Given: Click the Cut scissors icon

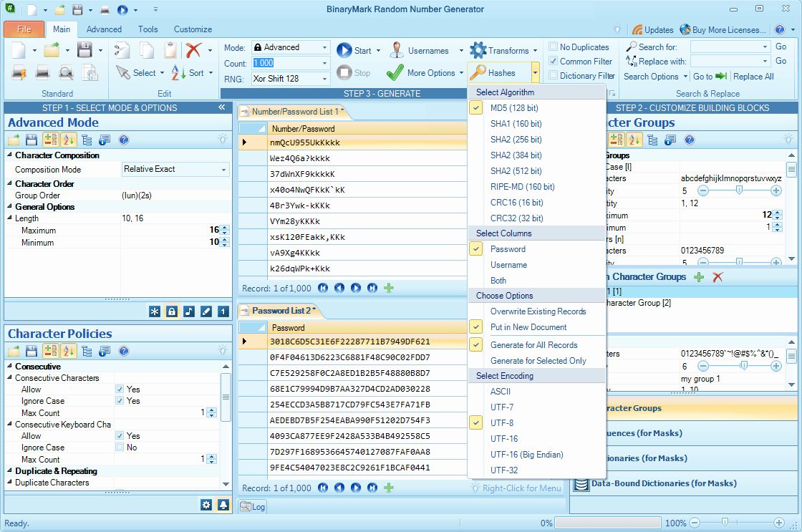Looking at the screenshot, I should (x=122, y=50).
